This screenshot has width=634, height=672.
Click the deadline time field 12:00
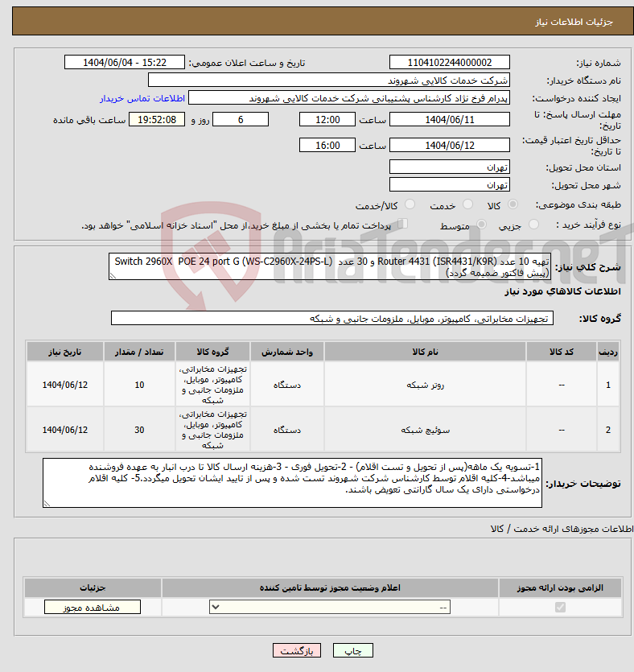(x=327, y=119)
